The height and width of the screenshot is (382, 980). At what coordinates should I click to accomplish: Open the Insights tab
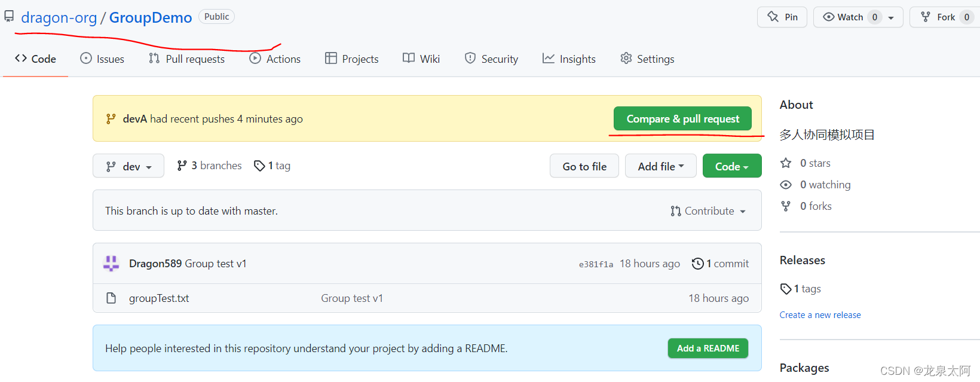coord(569,59)
